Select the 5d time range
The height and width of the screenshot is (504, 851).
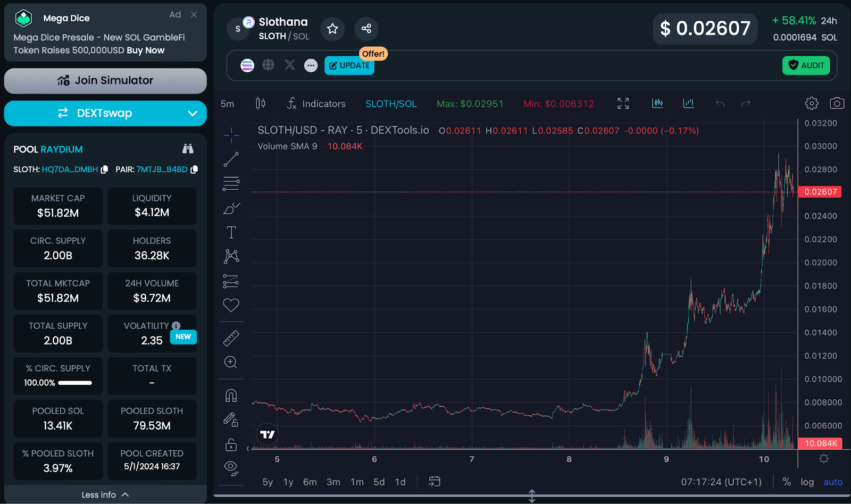(x=379, y=482)
